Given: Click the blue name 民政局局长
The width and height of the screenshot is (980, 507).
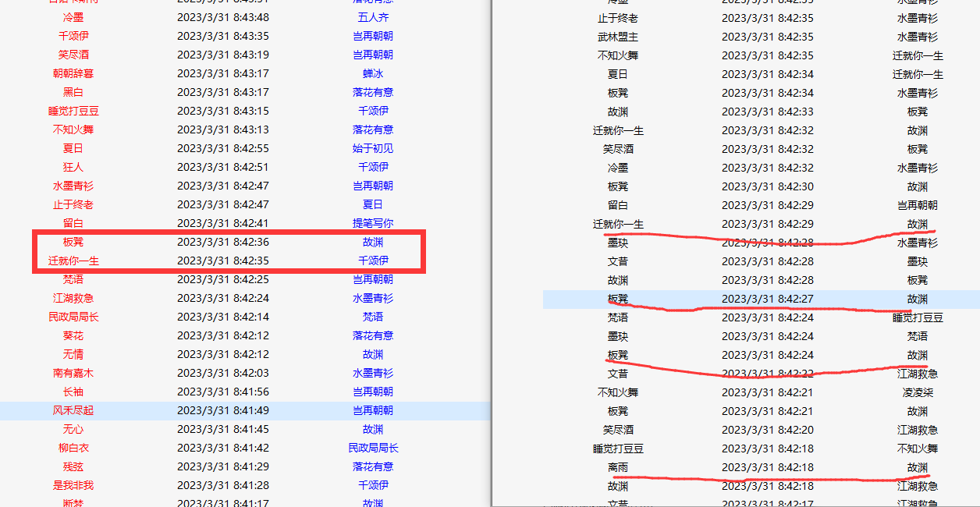Looking at the screenshot, I should [373, 448].
